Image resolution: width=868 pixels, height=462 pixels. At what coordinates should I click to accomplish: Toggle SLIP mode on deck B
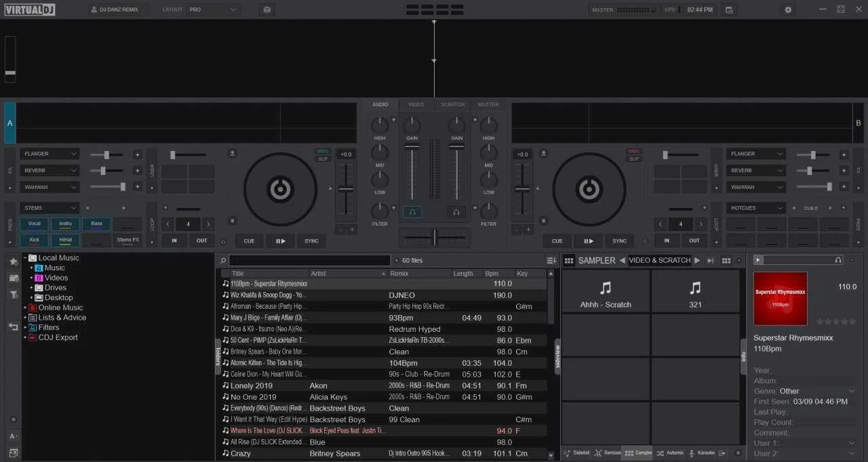634,159
